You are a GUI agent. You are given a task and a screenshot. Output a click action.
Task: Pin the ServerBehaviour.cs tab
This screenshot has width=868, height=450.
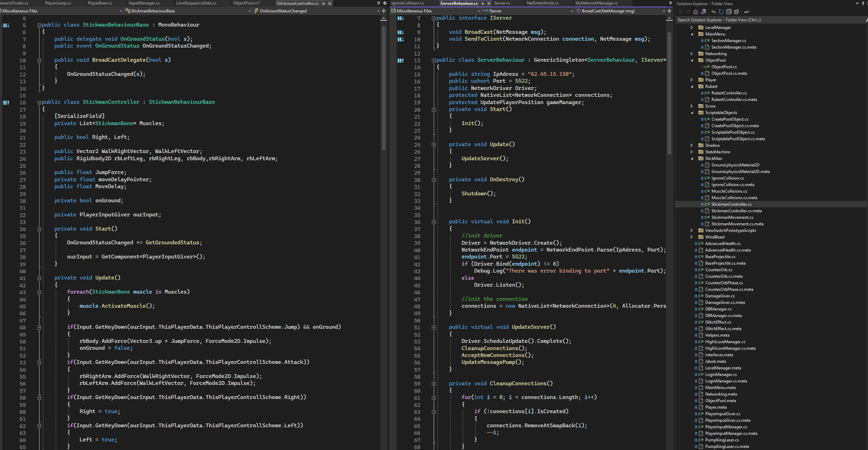pos(482,3)
